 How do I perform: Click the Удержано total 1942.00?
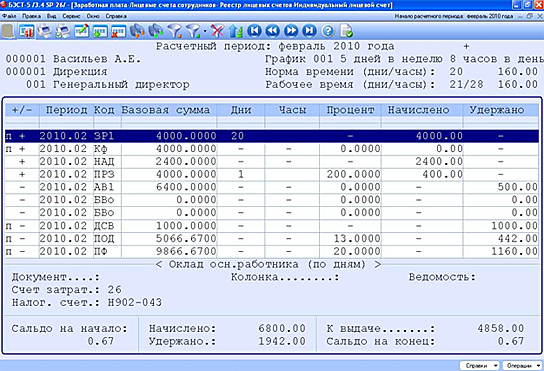pos(282,341)
